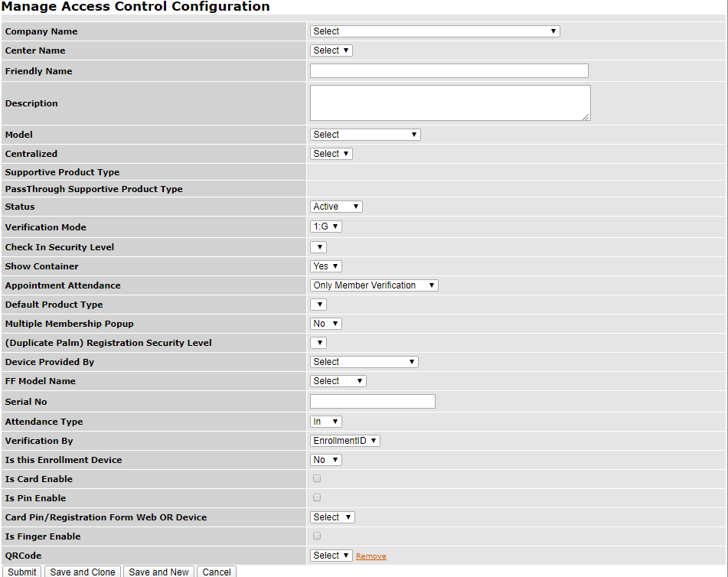Open Duplicate Palm Registration Security Level dropdown

[318, 343]
